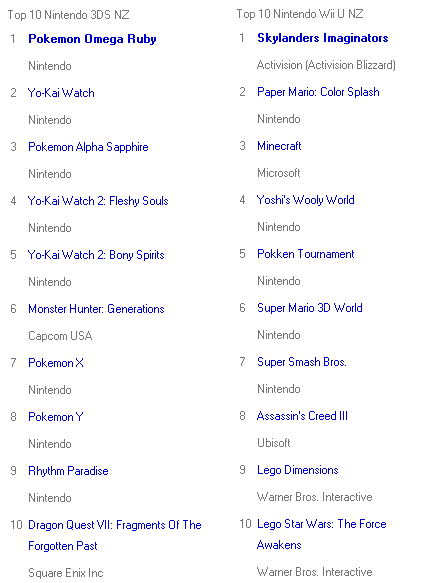The width and height of the screenshot is (421, 583).
Task: Open the Pokemon Y link
Action: click(56, 416)
